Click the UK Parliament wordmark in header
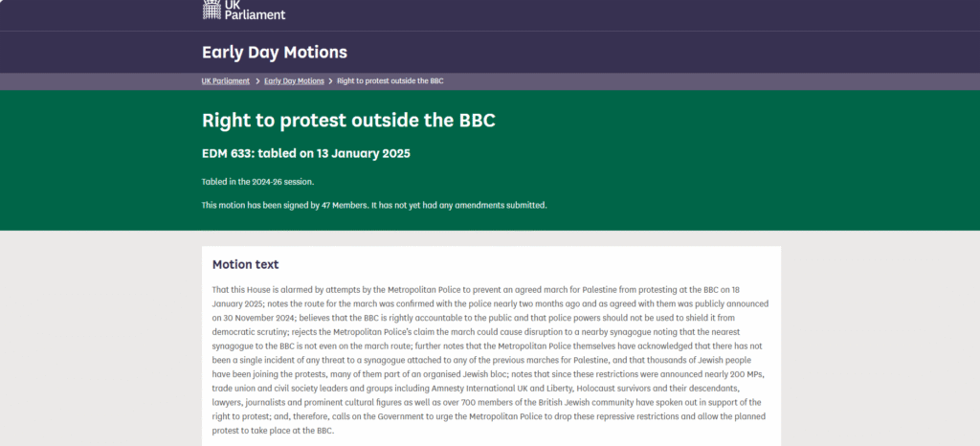This screenshot has height=446, width=980. point(255,10)
